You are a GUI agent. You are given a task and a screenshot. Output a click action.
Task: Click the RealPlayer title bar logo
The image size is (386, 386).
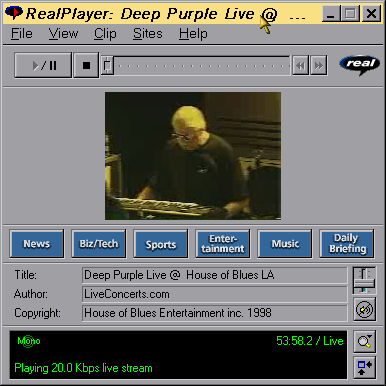[14, 13]
